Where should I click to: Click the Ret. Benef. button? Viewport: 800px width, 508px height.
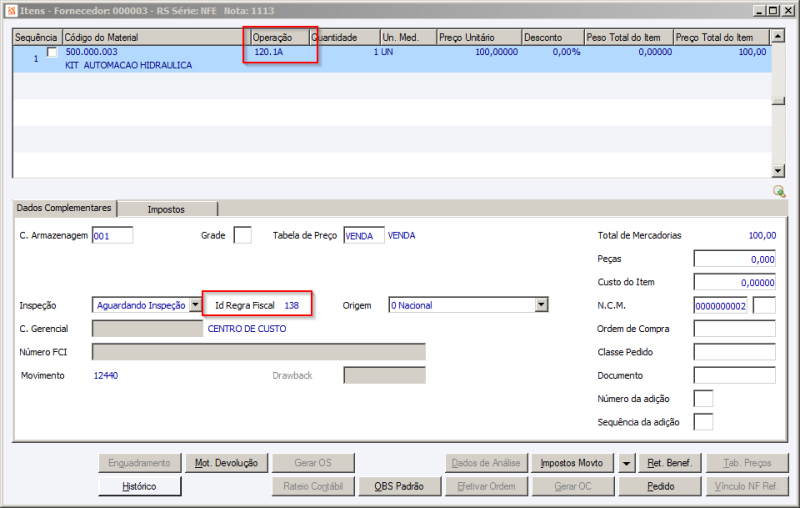point(670,463)
